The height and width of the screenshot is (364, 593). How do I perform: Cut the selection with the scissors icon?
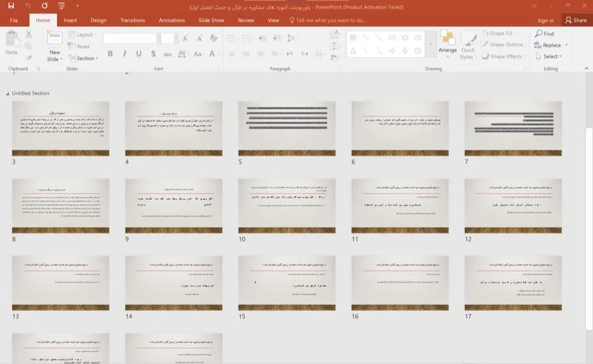[28, 34]
